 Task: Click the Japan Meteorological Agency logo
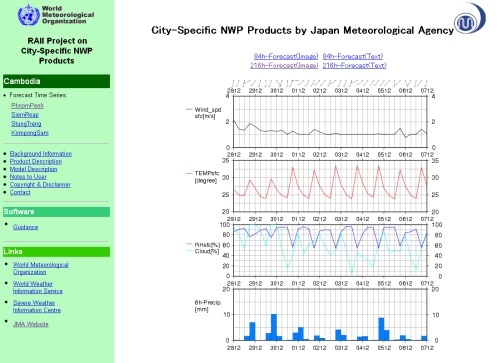(470, 19)
